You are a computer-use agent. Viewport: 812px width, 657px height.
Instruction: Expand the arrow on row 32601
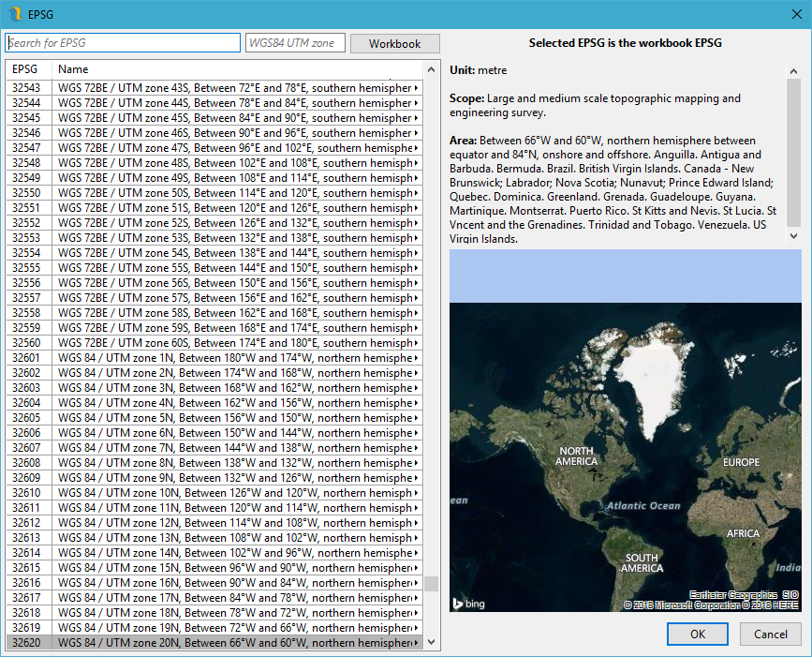click(416, 358)
